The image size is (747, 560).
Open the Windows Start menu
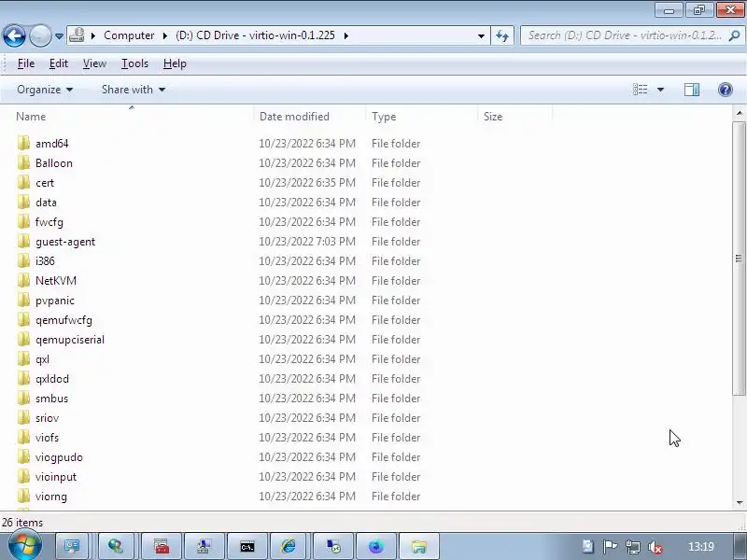(x=24, y=545)
